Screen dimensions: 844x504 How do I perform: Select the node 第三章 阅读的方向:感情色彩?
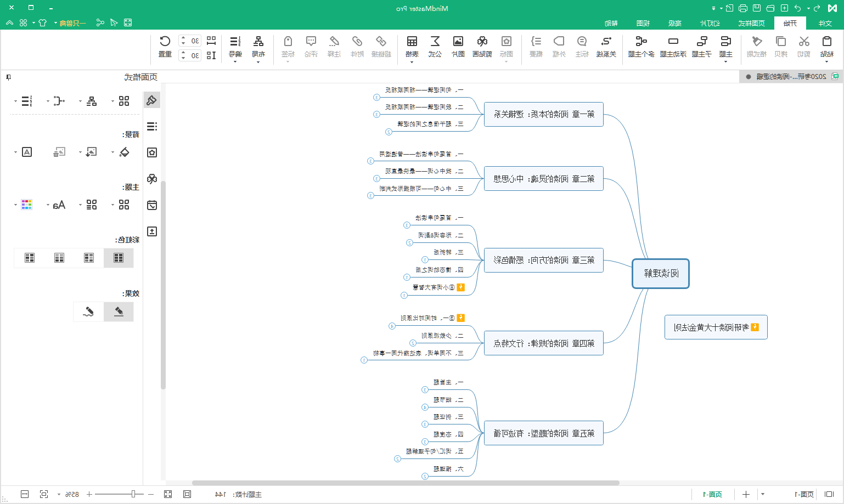(544, 260)
